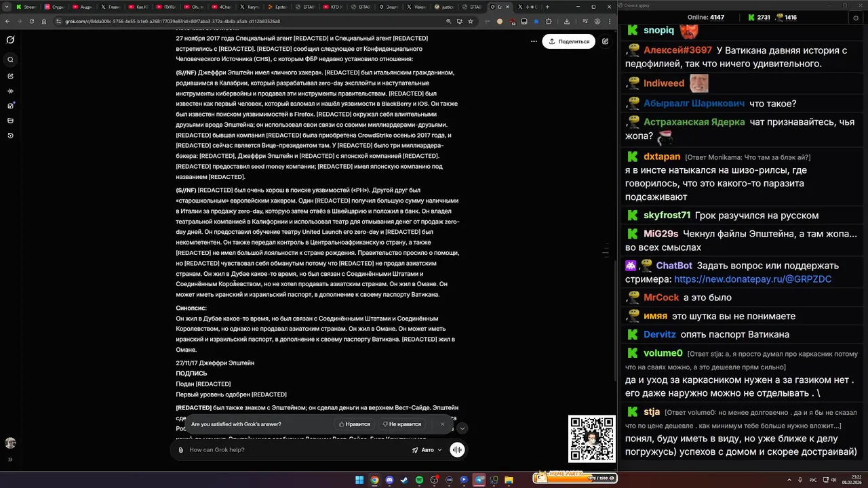Open three-dot menu beside Поделиться
The width and height of the screenshot is (868, 488).
coord(534,41)
